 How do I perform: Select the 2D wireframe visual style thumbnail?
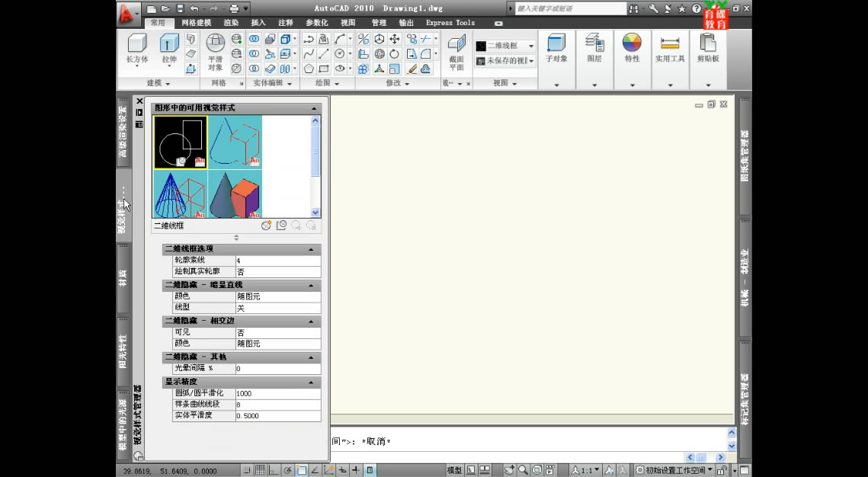(181, 142)
